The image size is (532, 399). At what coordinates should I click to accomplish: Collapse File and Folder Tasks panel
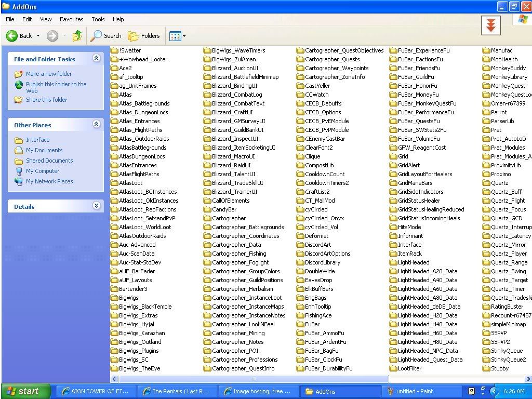click(96, 58)
